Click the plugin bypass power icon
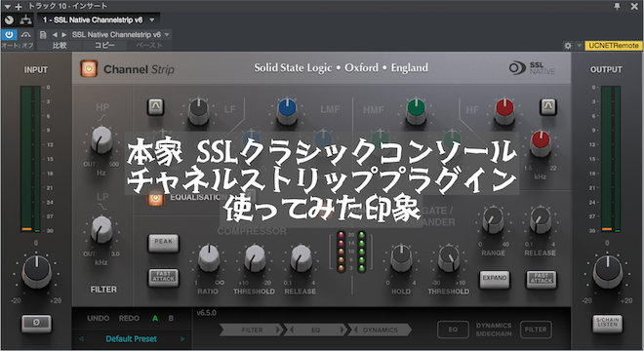This screenshot has height=351, width=644. coord(9,34)
